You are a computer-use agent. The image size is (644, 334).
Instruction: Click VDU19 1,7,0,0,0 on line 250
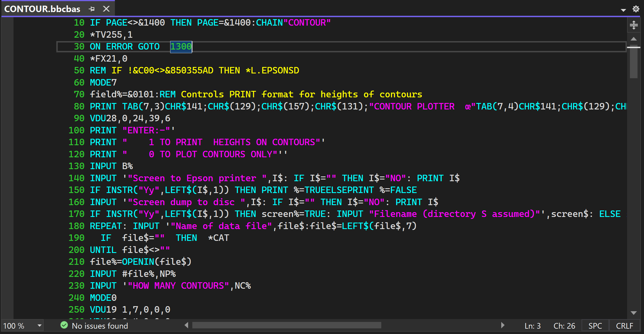[x=130, y=310]
